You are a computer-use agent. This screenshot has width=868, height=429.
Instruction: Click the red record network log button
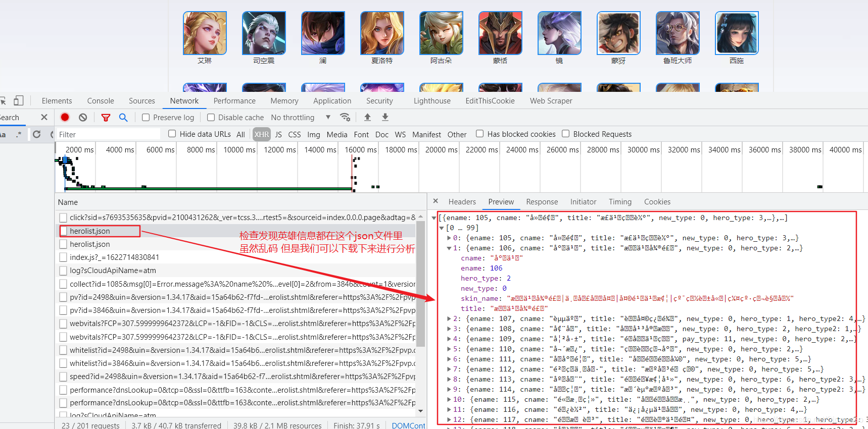pyautogui.click(x=65, y=117)
